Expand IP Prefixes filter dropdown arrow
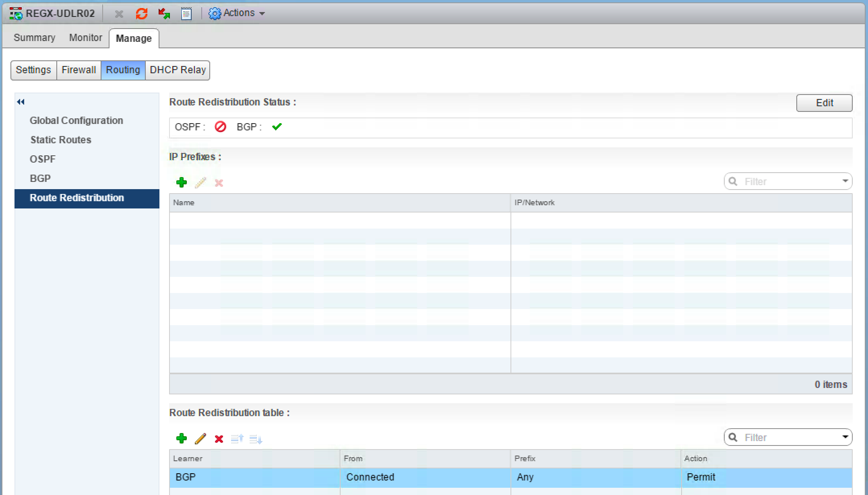 845,181
